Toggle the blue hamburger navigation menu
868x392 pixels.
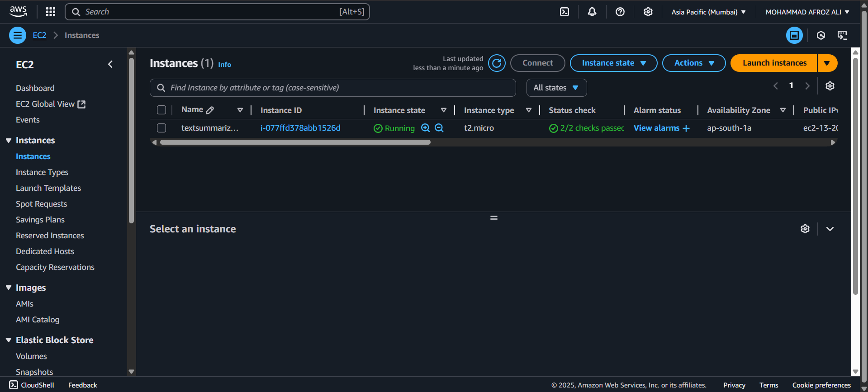[18, 35]
